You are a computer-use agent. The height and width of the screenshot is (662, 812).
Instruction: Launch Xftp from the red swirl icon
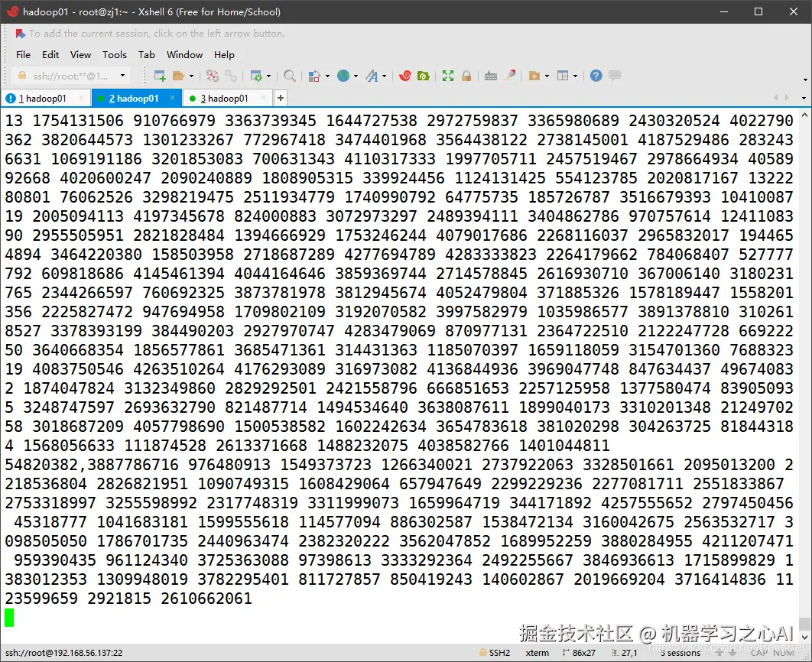(x=405, y=76)
